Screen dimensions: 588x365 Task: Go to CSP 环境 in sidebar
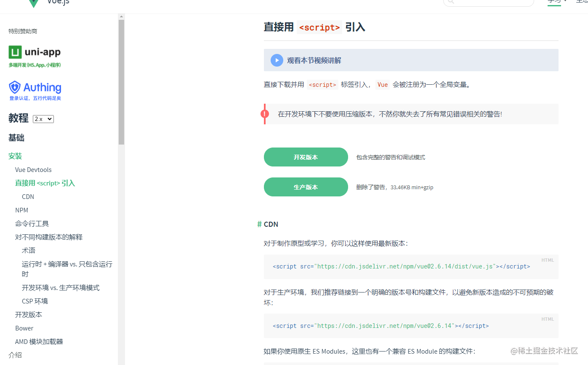[35, 301]
